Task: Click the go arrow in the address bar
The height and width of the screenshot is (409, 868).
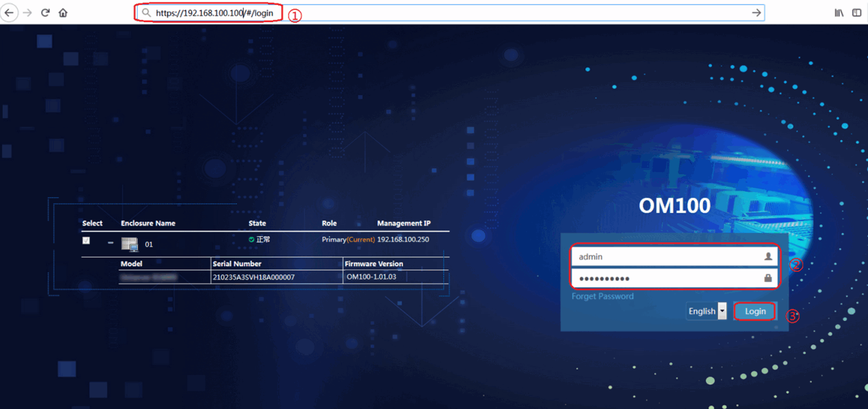Action: point(756,13)
